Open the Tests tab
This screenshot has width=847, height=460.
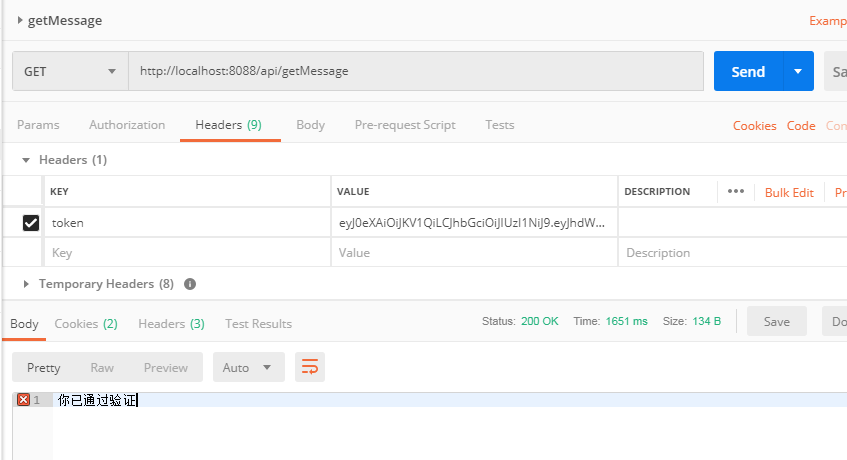point(500,125)
